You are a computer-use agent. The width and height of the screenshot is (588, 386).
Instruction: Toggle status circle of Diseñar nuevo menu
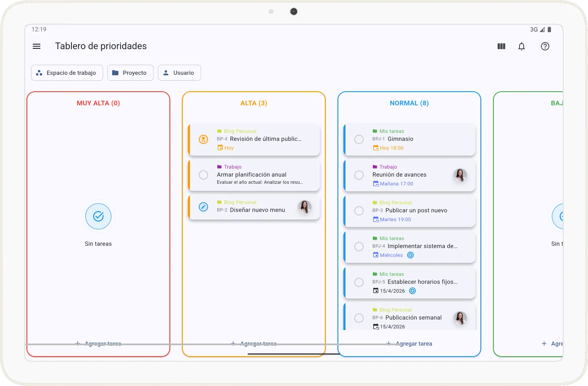coord(203,207)
